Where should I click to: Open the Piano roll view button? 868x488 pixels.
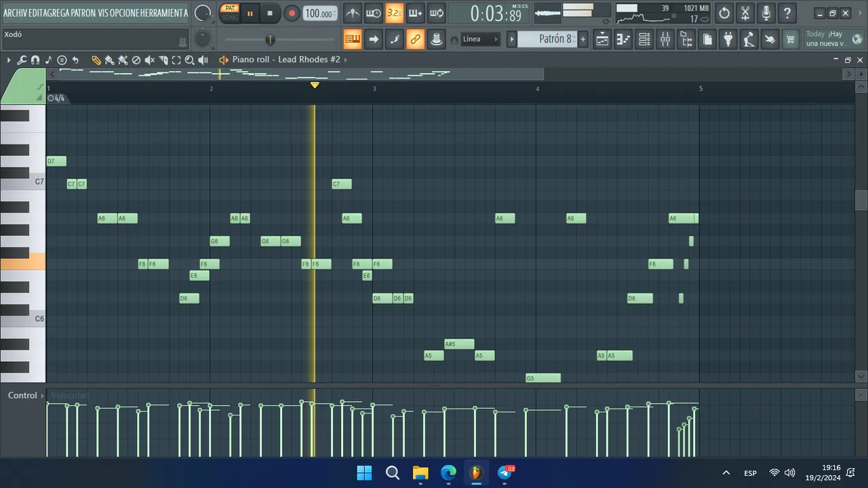pos(623,39)
